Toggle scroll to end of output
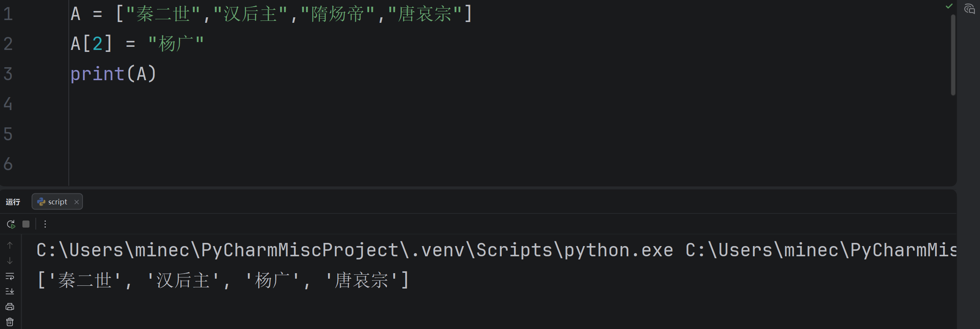 click(x=10, y=291)
